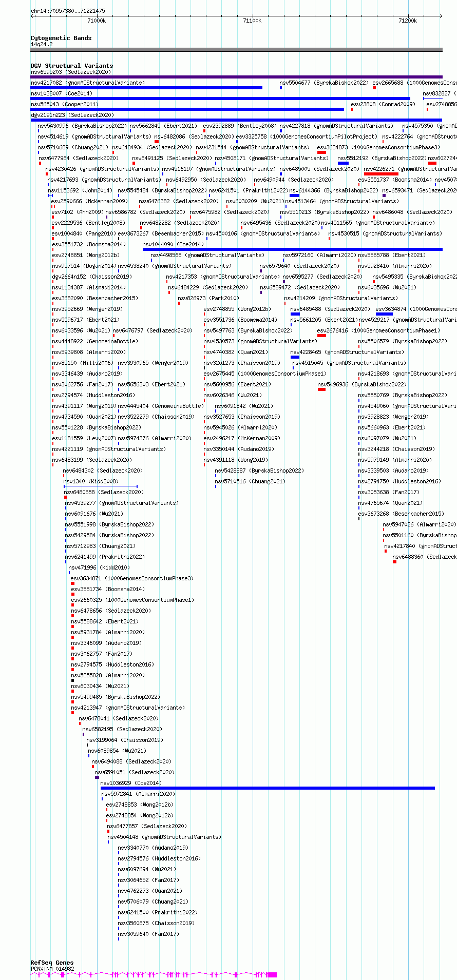
Task: Click esv3551737 (Boomsma2014) label
Action: coord(395,180)
